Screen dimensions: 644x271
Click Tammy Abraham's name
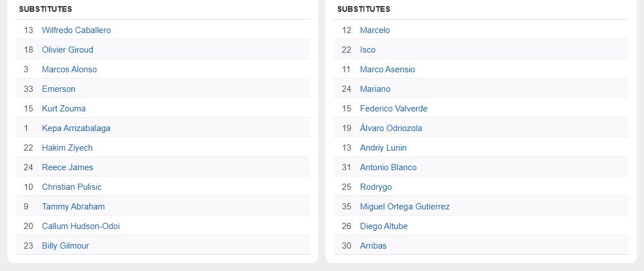click(73, 207)
